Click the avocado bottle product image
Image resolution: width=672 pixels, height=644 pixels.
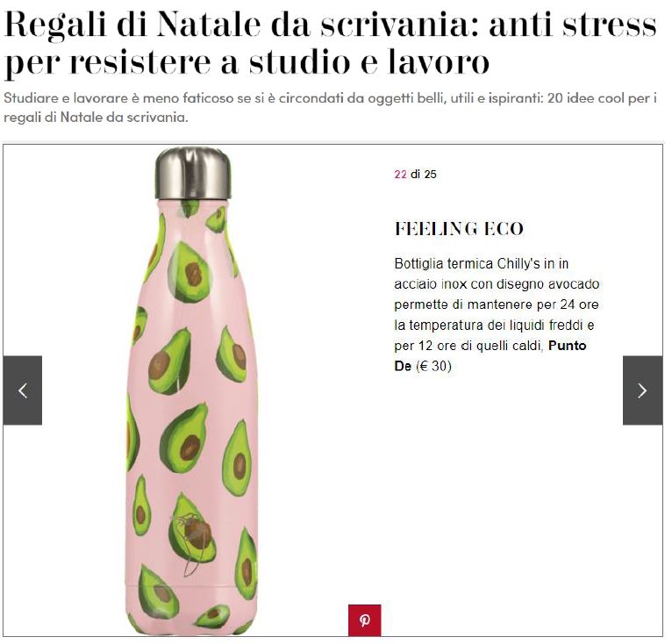pos(192,390)
